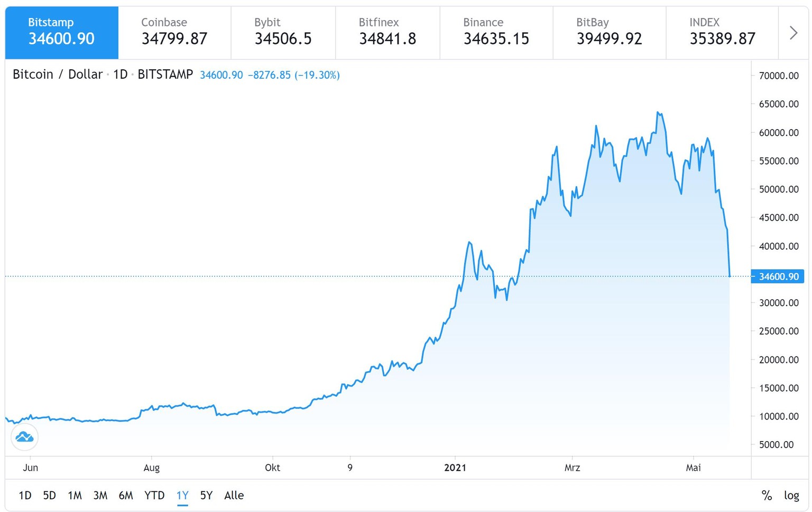The image size is (812, 512).
Task: Switch to the BitBay tab
Action: tap(609, 32)
